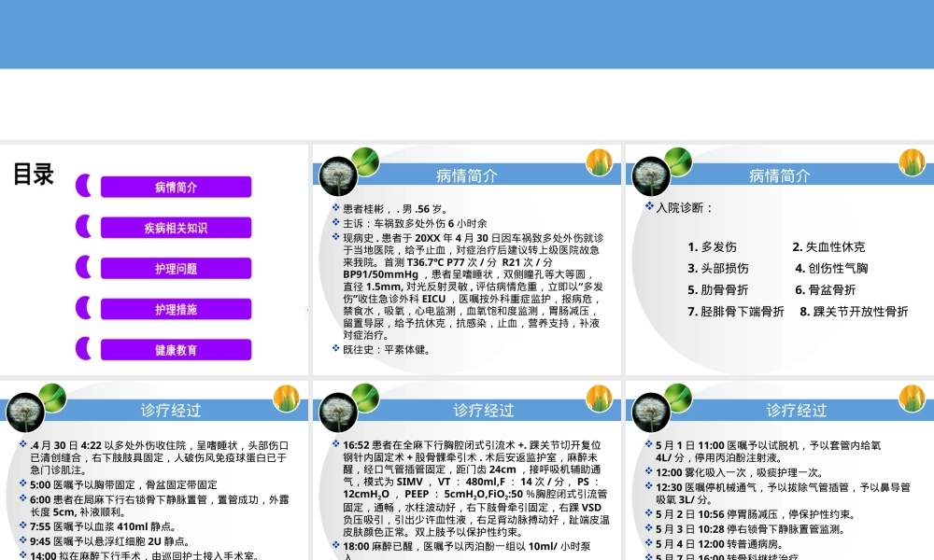The height and width of the screenshot is (560, 934).
Task: Select the 目录 heading text
Action: [x=34, y=175]
